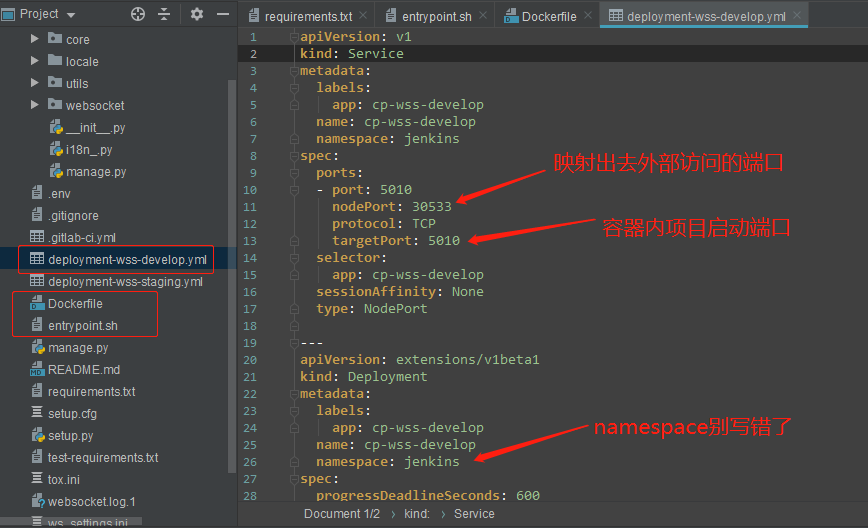
Task: Fold the metadata block on line 22
Action: 294,394
